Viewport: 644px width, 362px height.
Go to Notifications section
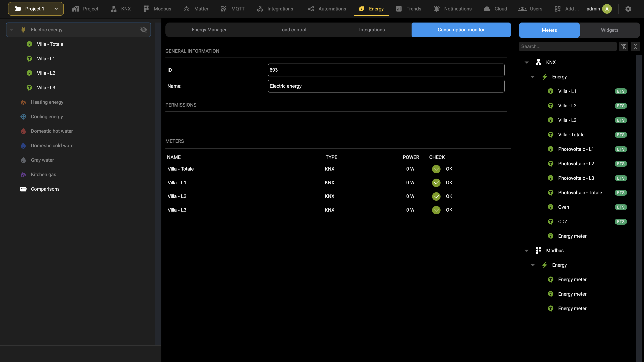tap(452, 9)
